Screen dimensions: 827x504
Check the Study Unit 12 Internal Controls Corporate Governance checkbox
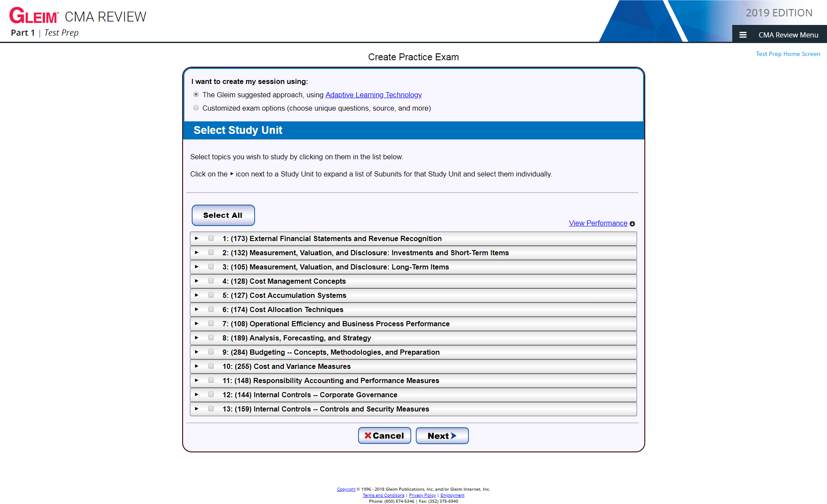coord(211,395)
